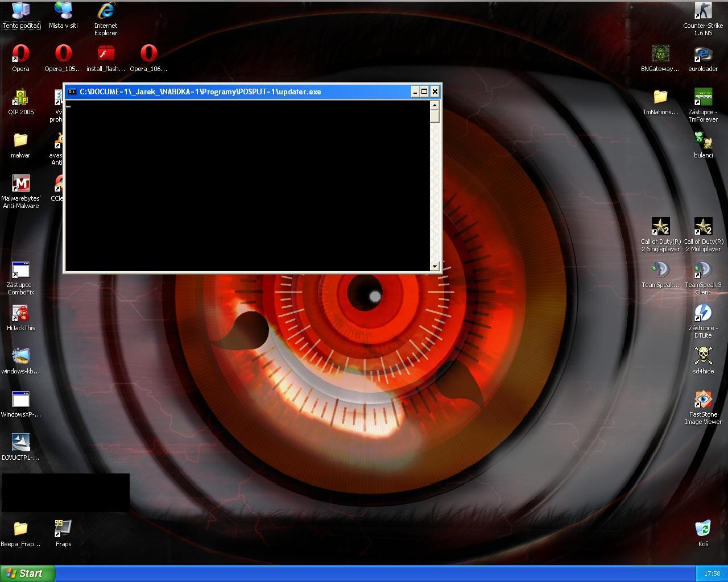Open console window system menu icon
Image resolution: width=728 pixels, height=582 pixels.
point(72,92)
